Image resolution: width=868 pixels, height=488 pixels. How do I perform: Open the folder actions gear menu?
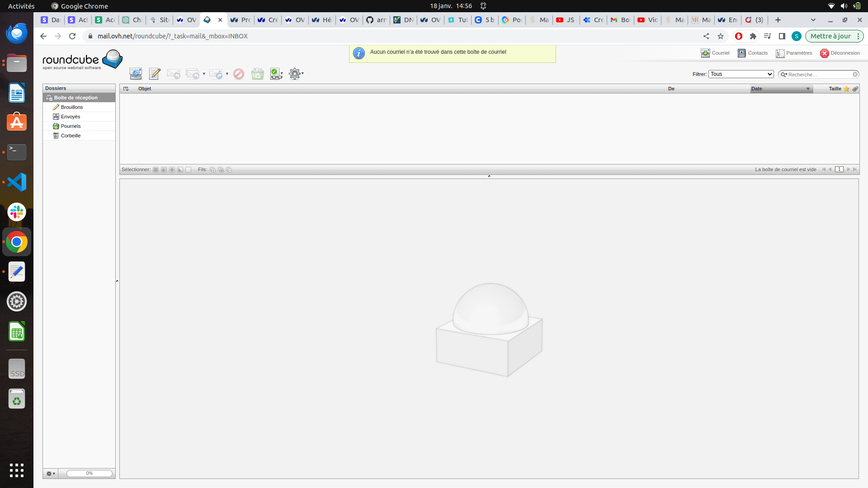[x=51, y=474]
